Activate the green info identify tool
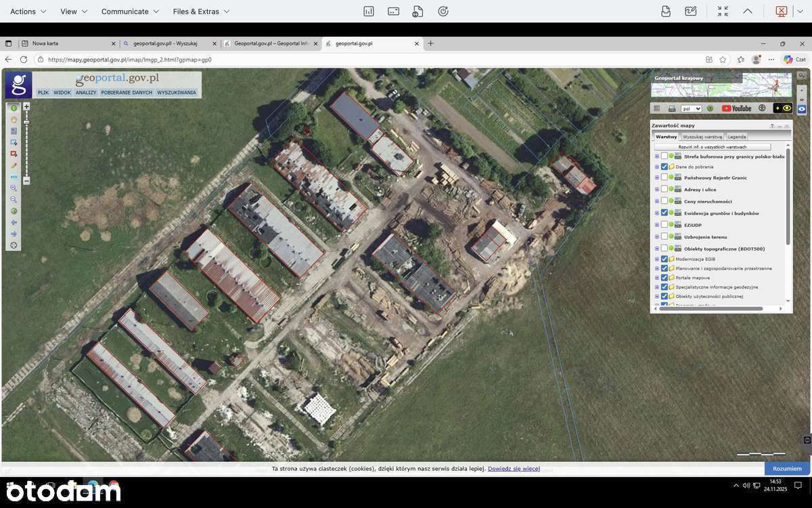Screen dimensions: 812x508 click(14, 108)
